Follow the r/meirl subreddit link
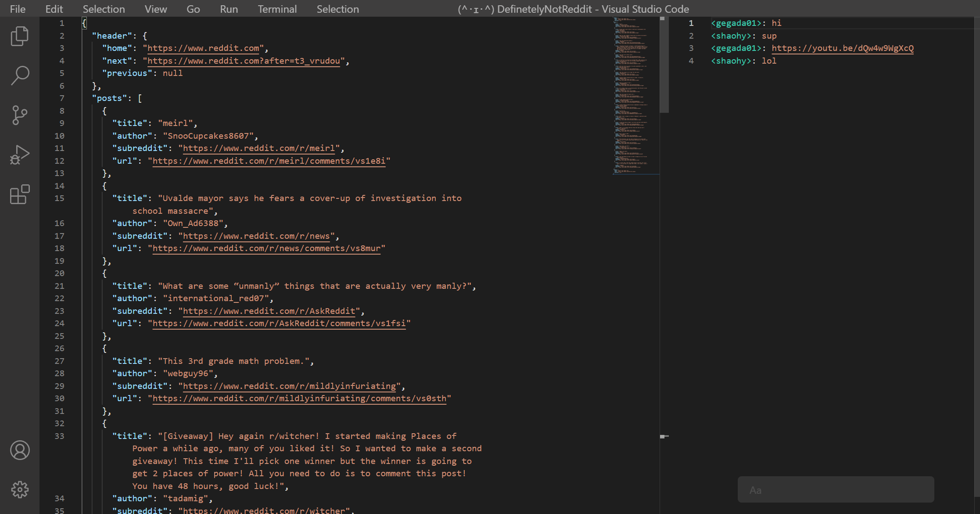Image resolution: width=980 pixels, height=514 pixels. coord(259,148)
